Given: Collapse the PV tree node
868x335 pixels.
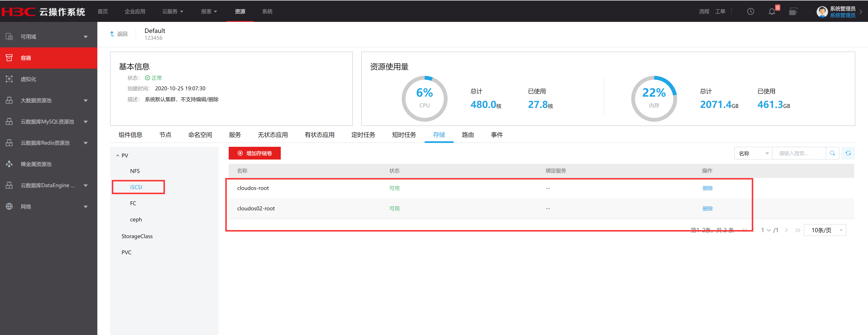Looking at the screenshot, I should tap(118, 155).
